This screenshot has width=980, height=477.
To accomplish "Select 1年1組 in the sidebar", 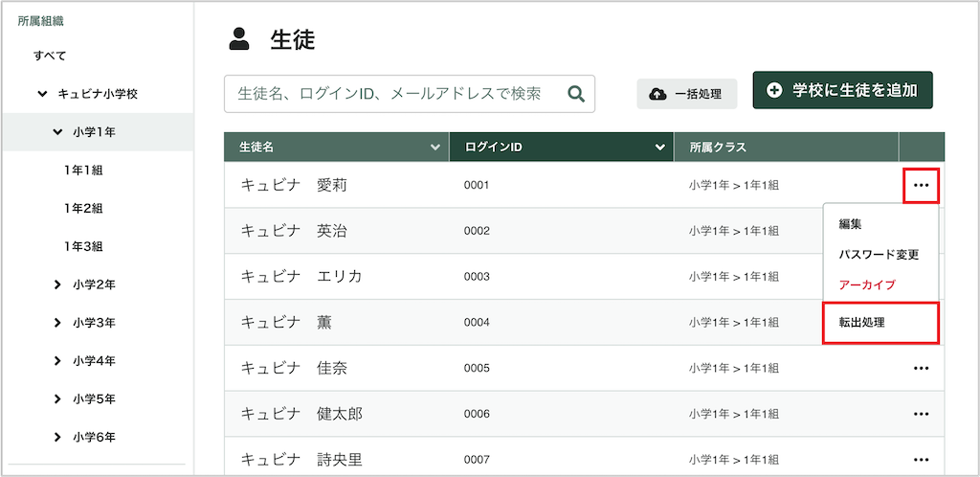I will (83, 170).
